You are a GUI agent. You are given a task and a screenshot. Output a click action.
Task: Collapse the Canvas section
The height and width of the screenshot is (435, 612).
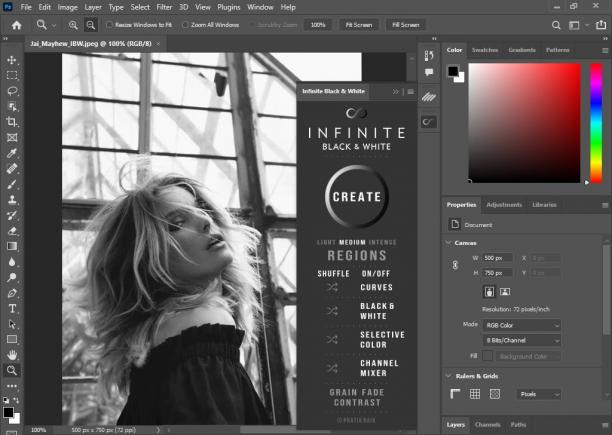click(x=448, y=243)
